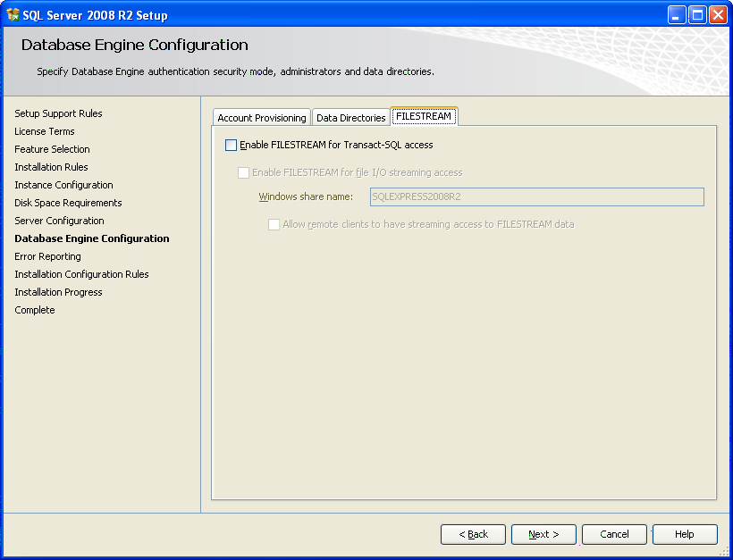Tick FILESTREAM for file I/O streaming access

[243, 172]
